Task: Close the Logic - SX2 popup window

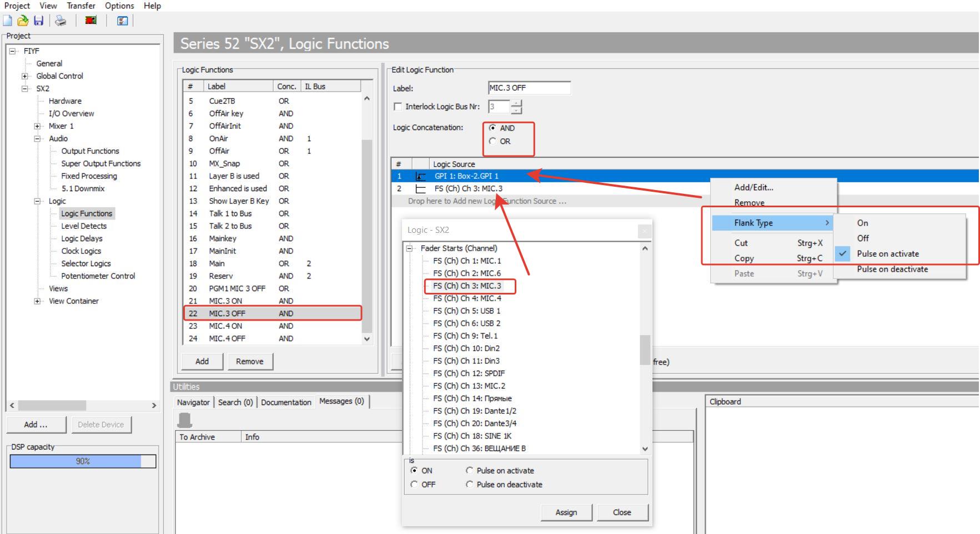Action: coord(644,230)
